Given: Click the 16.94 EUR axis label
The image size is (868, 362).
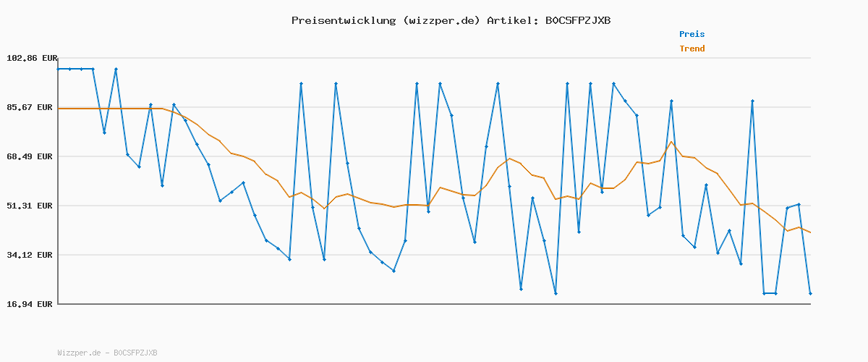Looking at the screenshot, I should (31, 304).
